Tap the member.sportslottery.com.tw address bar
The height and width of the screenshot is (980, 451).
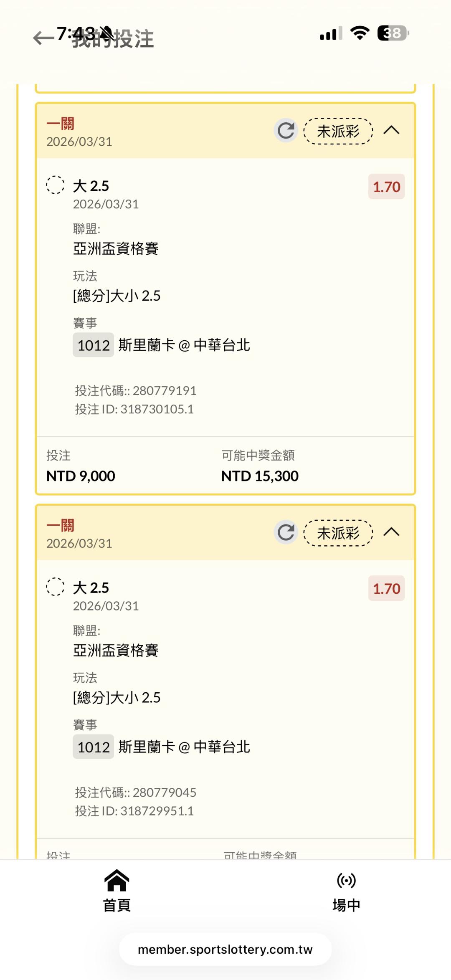click(225, 950)
